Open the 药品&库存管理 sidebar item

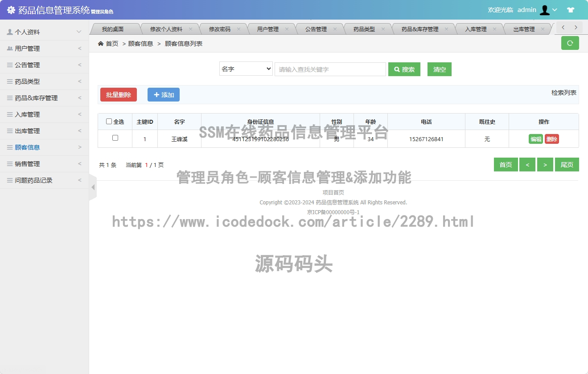(x=45, y=98)
